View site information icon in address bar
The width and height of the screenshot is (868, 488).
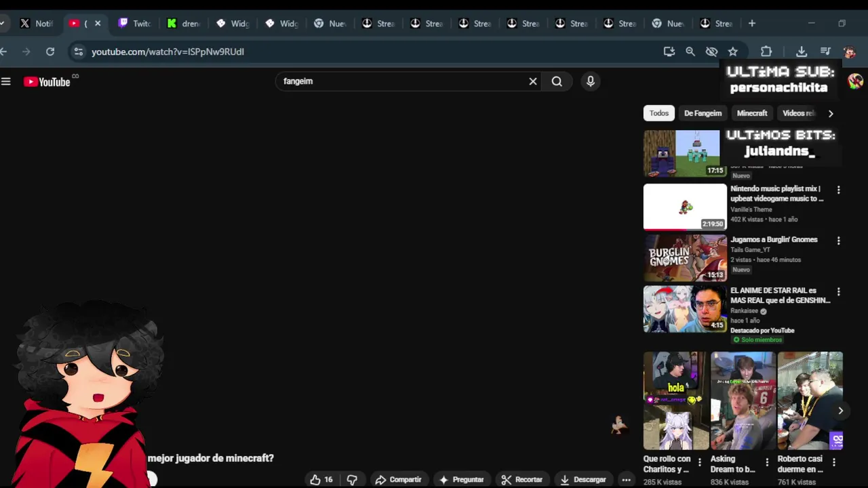click(x=79, y=52)
